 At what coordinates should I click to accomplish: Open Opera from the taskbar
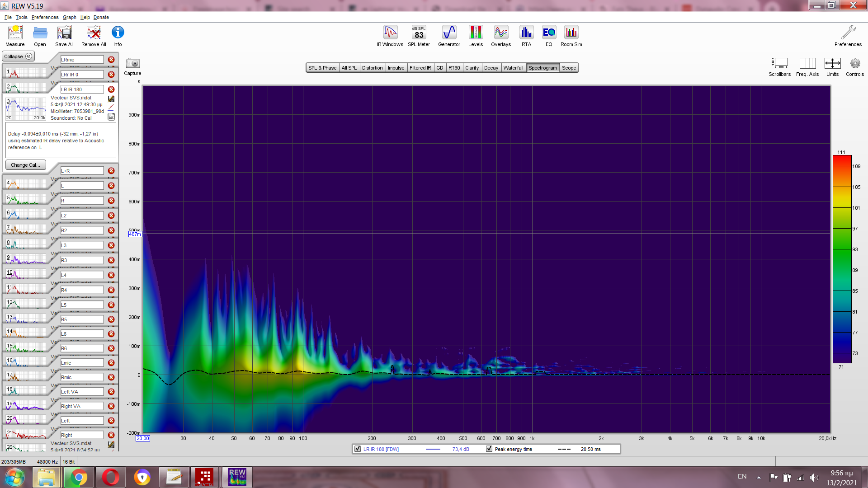[x=110, y=477]
